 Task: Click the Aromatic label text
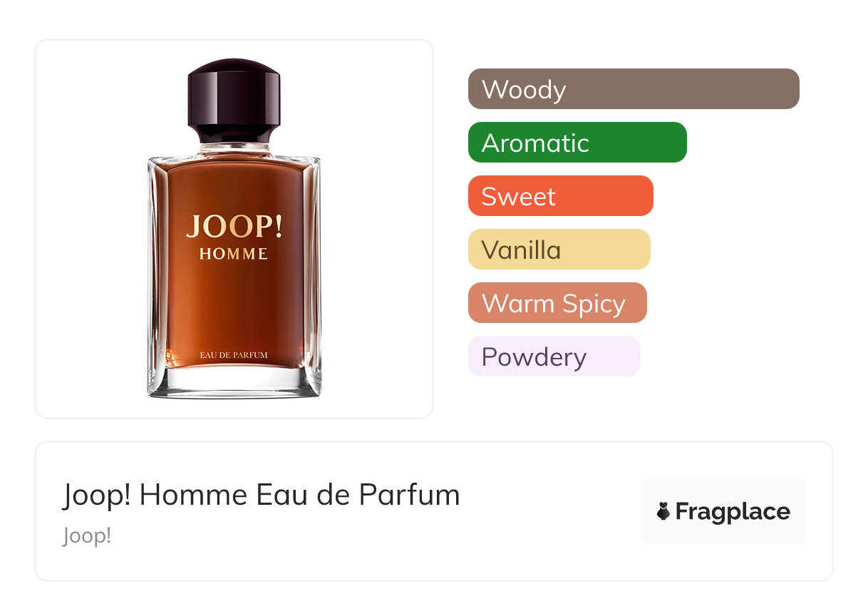click(x=535, y=143)
